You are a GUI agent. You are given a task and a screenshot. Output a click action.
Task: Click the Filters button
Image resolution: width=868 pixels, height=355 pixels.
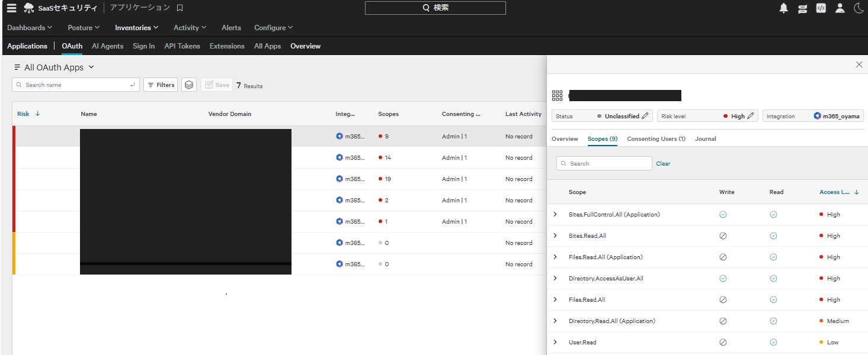tap(161, 85)
